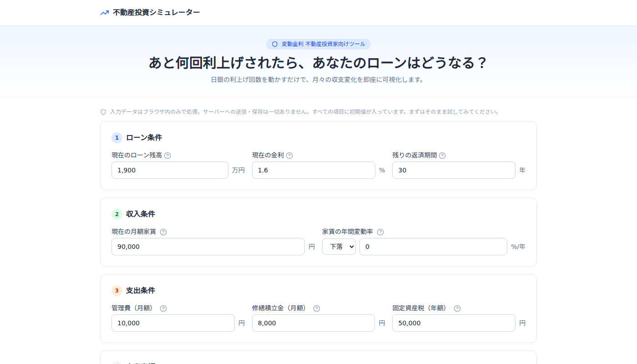The image size is (637, 364).
Task: Open help icon for 固定資産税（年額）
Action: [x=457, y=308]
